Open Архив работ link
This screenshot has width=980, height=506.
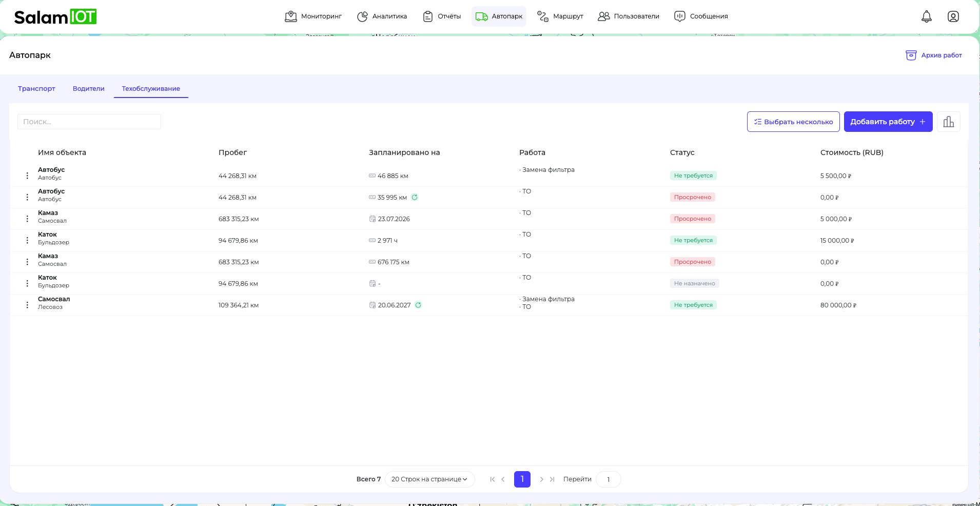tap(934, 55)
